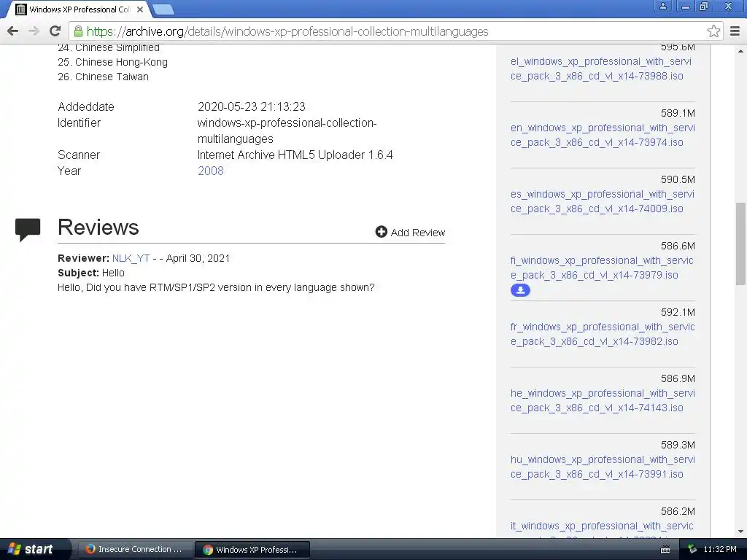Download the he_windows_xp_professional ISO file
This screenshot has height=560, width=747.
603,400
